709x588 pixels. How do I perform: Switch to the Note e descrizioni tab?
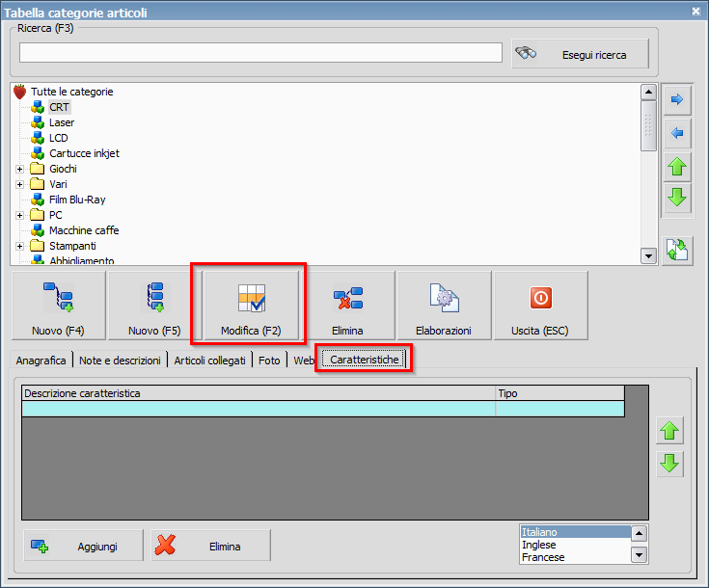click(120, 361)
